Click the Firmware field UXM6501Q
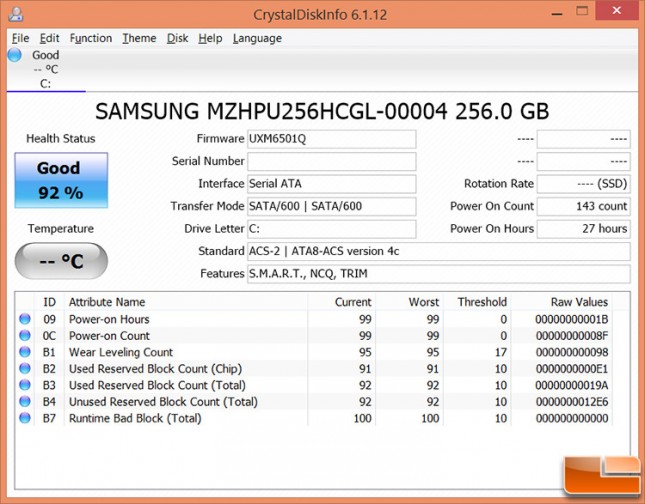This screenshot has height=504, width=645. tap(332, 139)
